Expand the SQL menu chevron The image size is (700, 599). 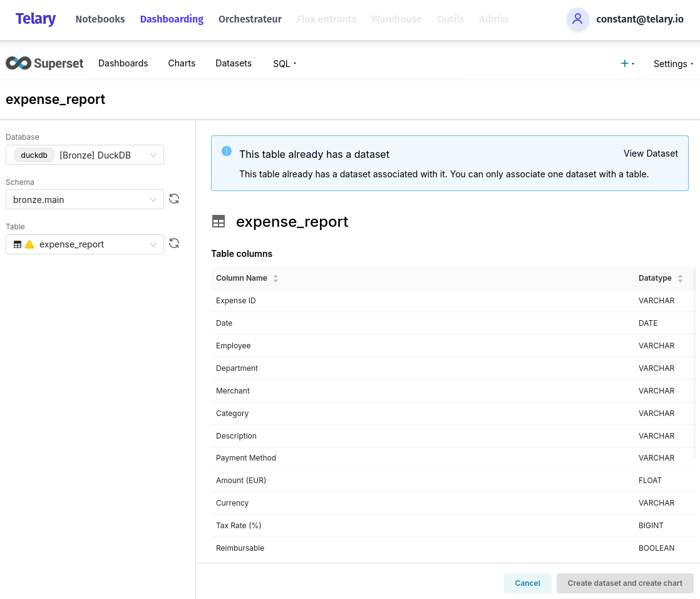294,63
